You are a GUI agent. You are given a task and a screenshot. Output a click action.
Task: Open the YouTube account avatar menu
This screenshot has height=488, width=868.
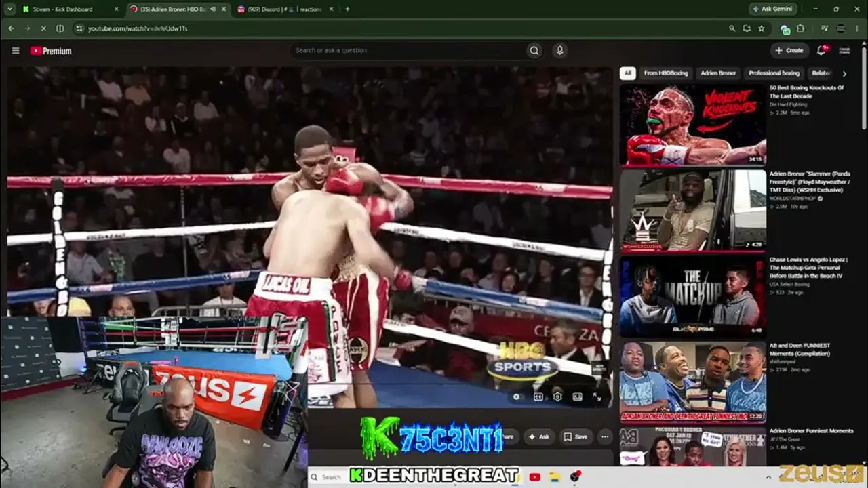[x=845, y=50]
